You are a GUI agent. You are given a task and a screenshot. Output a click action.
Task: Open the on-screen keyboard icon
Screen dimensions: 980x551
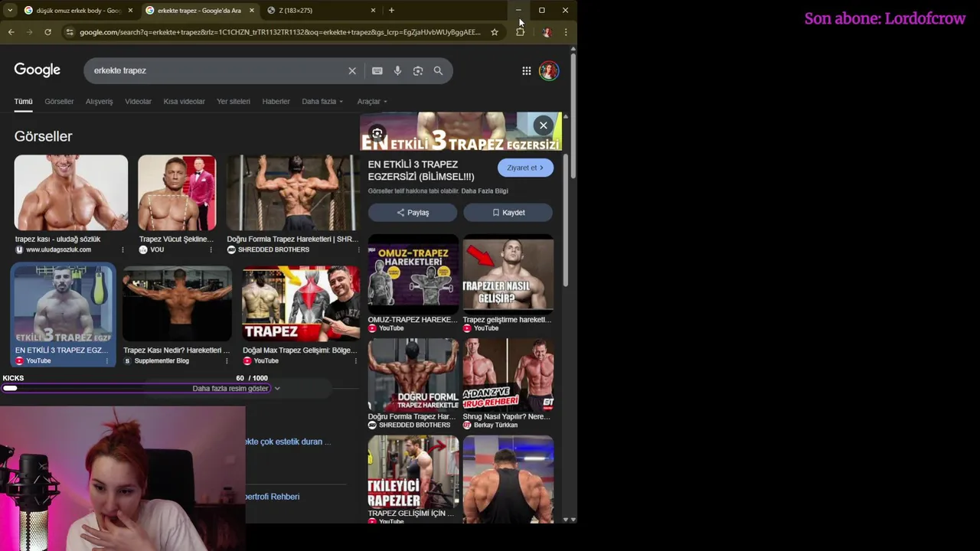tap(377, 70)
